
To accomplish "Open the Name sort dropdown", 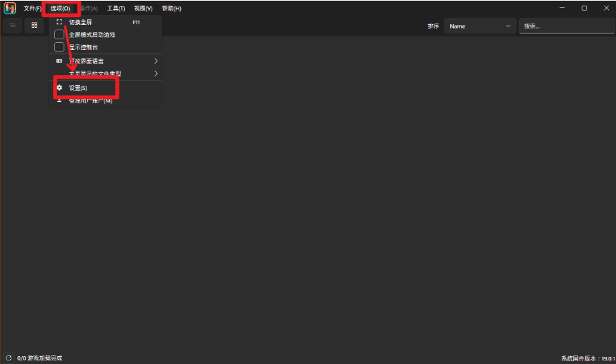I will tap(480, 26).
